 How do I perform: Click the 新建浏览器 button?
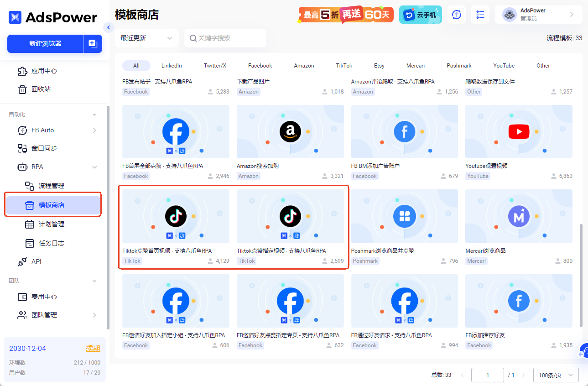(45, 43)
